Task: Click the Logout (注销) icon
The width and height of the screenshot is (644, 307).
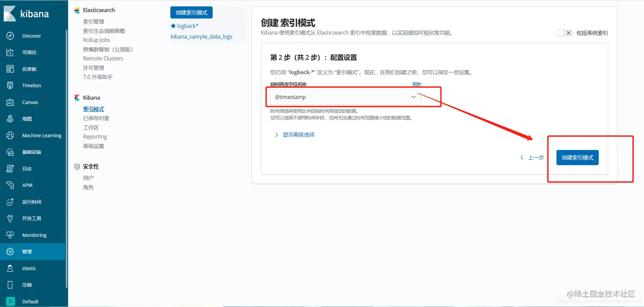Action: (x=10, y=285)
